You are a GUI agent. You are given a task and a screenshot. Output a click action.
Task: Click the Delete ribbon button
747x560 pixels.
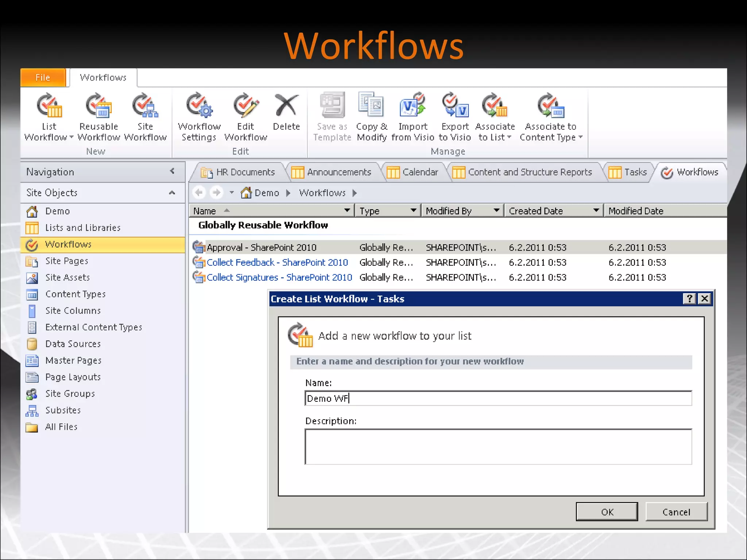(x=286, y=112)
